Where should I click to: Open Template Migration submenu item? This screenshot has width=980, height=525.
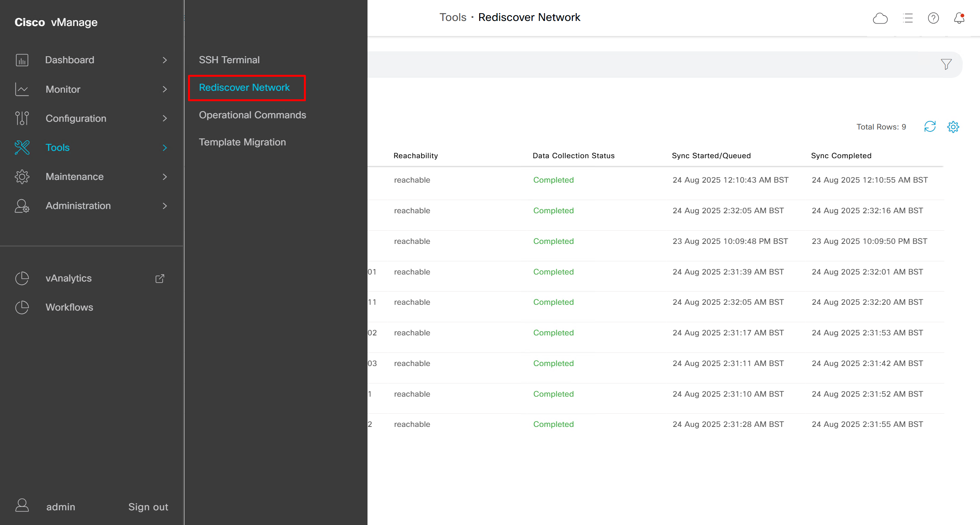click(242, 142)
